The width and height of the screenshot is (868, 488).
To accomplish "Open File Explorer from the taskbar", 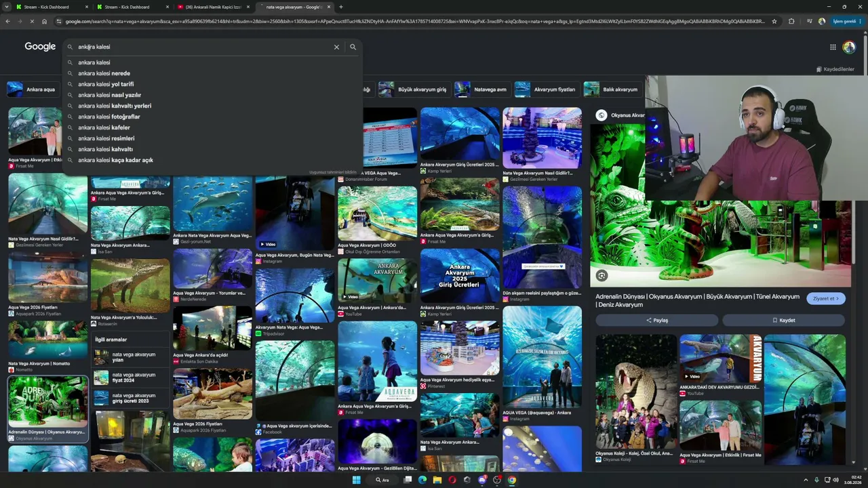I will [x=437, y=480].
